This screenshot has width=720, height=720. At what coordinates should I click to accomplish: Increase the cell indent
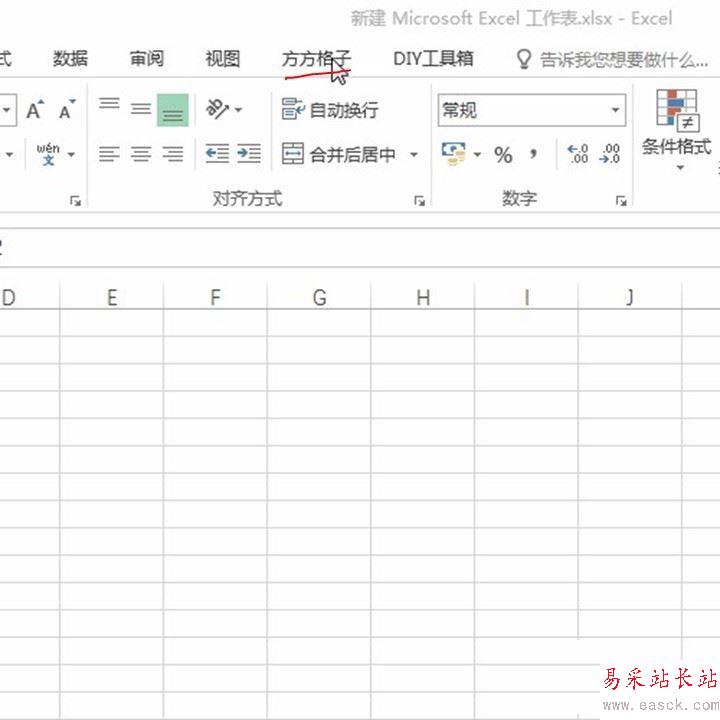(x=249, y=154)
